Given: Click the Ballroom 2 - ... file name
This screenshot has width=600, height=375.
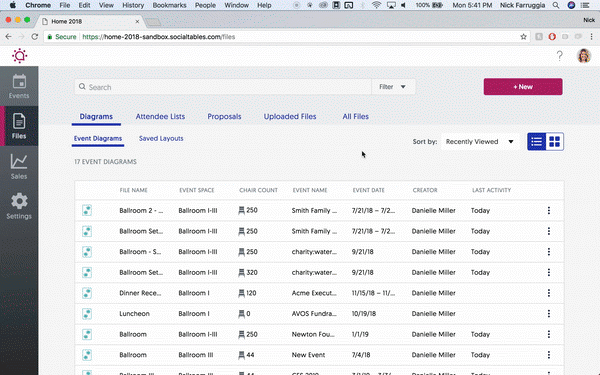Looking at the screenshot, I should [141, 210].
